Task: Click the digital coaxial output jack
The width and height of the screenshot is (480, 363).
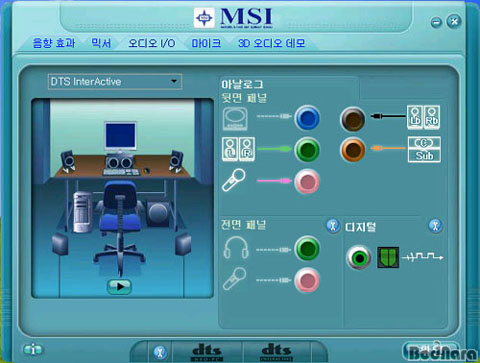Action: pos(359,258)
